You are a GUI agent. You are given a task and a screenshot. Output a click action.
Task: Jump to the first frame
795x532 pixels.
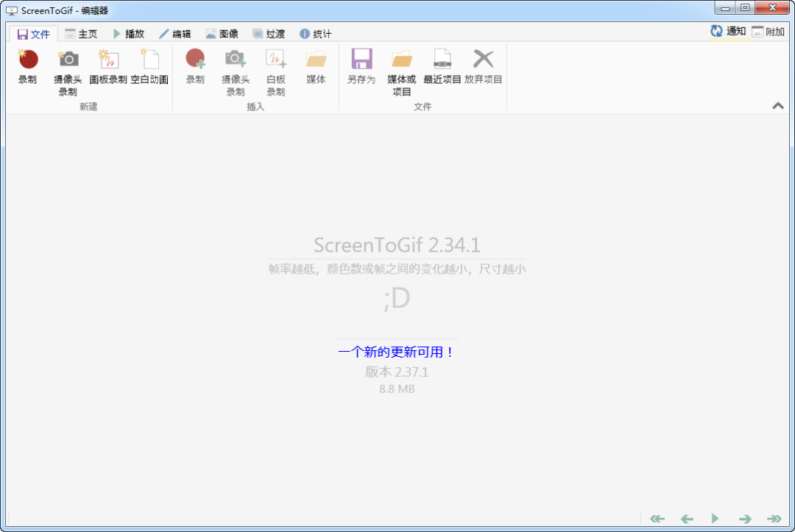tap(657, 518)
